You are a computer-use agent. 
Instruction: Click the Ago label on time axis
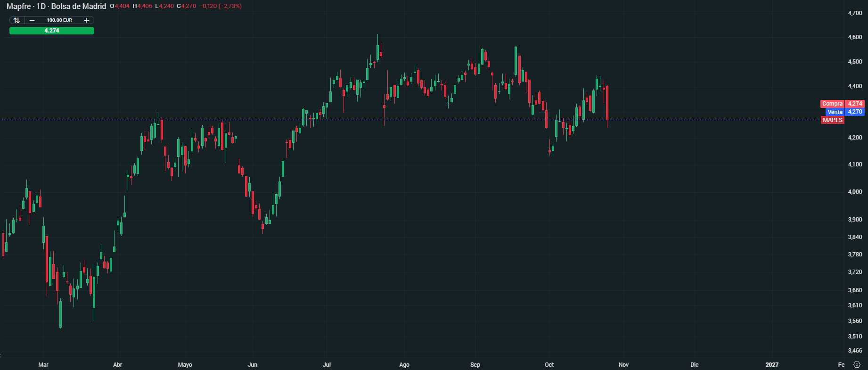404,365
